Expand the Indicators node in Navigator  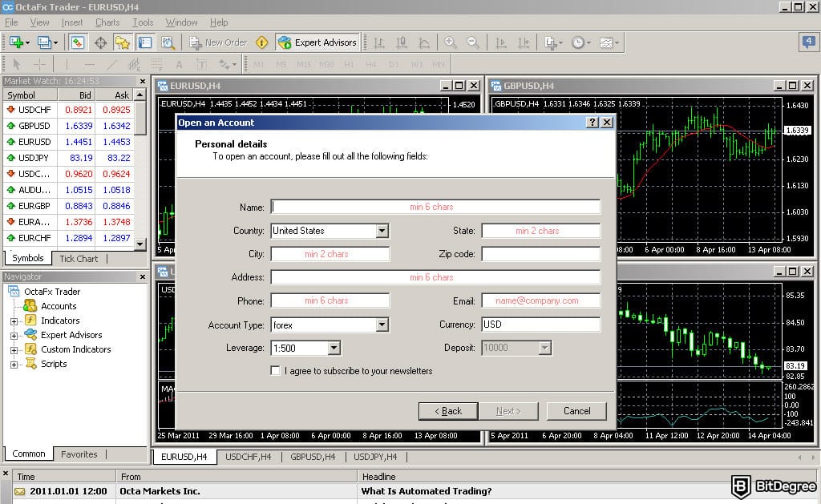pyautogui.click(x=14, y=321)
